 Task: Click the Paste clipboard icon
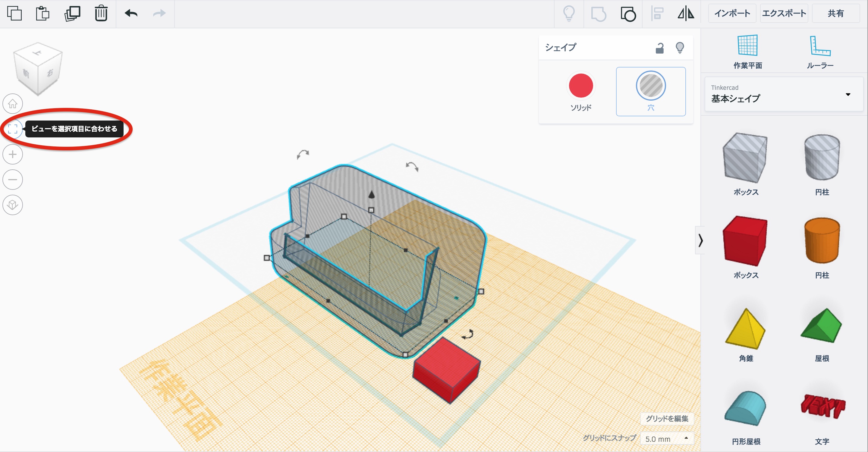42,14
